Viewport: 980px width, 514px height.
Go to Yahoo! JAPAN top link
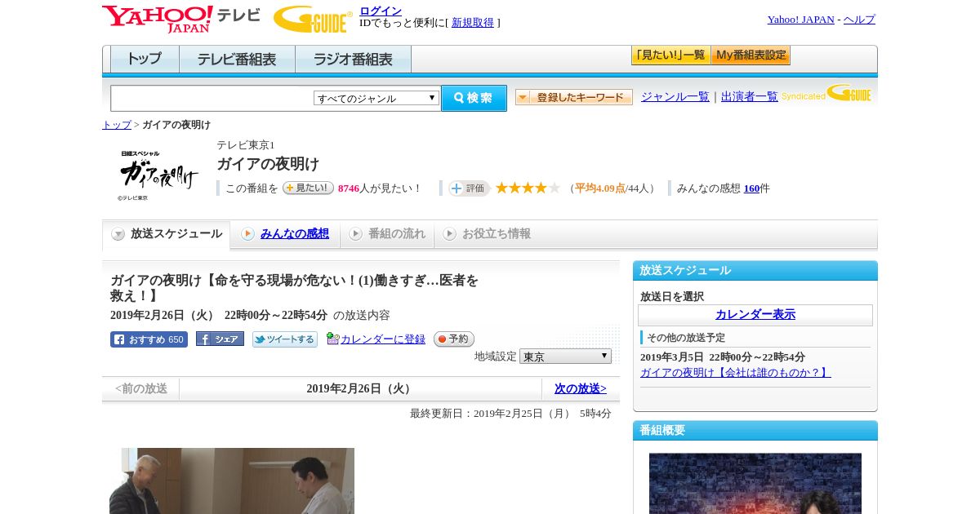pyautogui.click(x=800, y=20)
